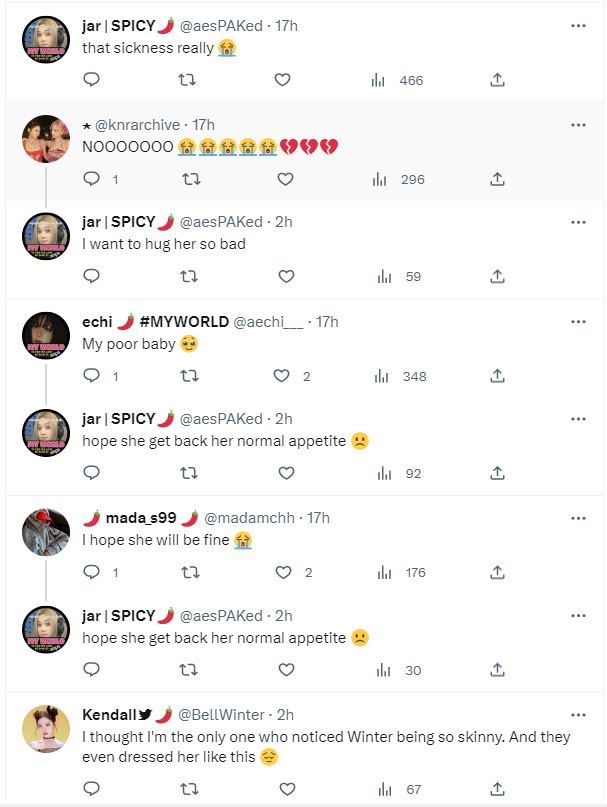Share the 'My poor baby' tweet
Screen dimensions: 607x807
(497, 376)
